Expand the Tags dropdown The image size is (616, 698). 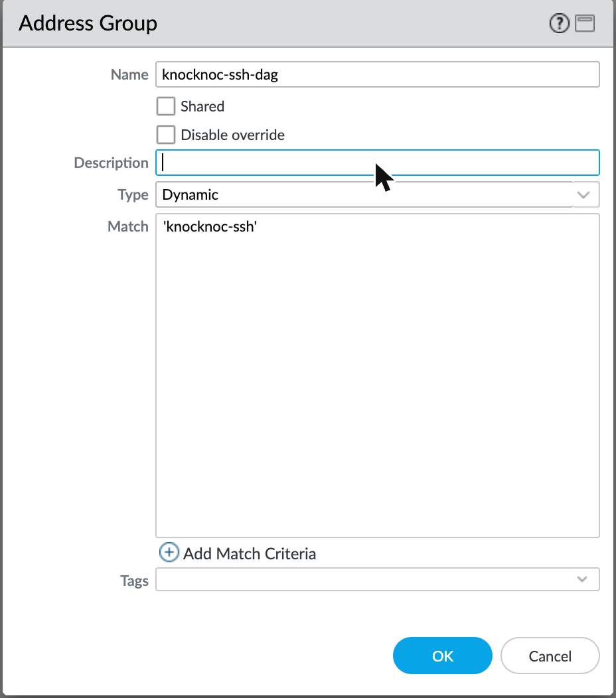tap(581, 579)
